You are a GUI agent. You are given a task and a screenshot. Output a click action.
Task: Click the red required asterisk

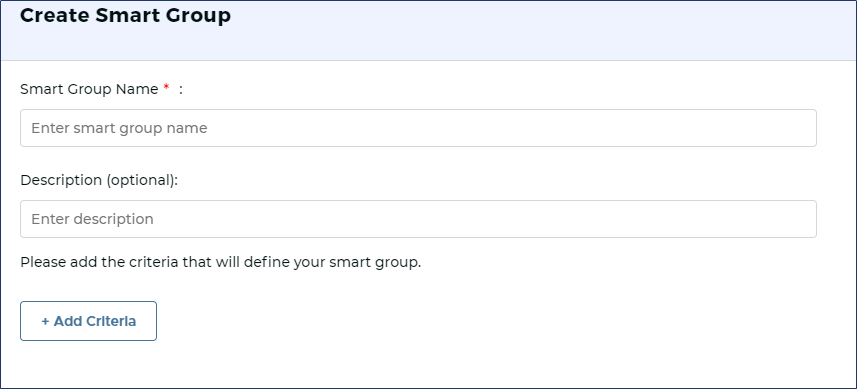pos(166,88)
